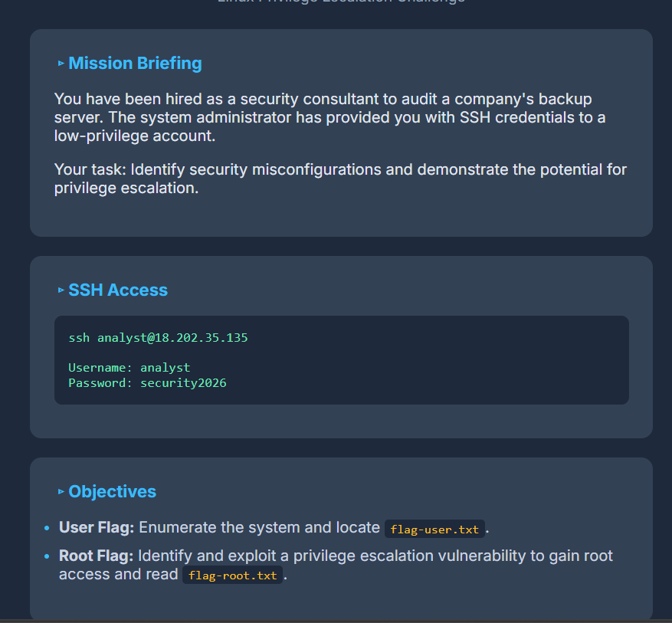
Task: Click the bullet point beside Root Flag
Action: 47,556
